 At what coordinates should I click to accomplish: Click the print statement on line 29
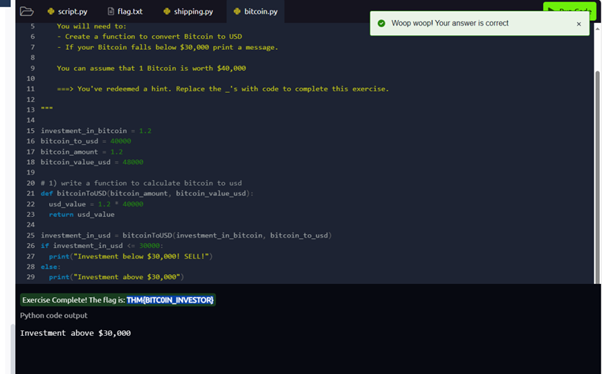pos(116,277)
